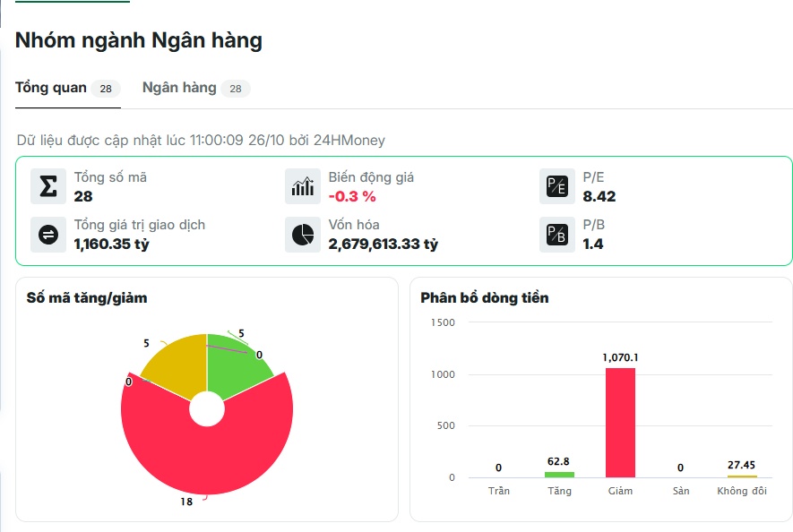Click the Trần axis label
Viewport: 793px width, 532px height.
[x=499, y=491]
